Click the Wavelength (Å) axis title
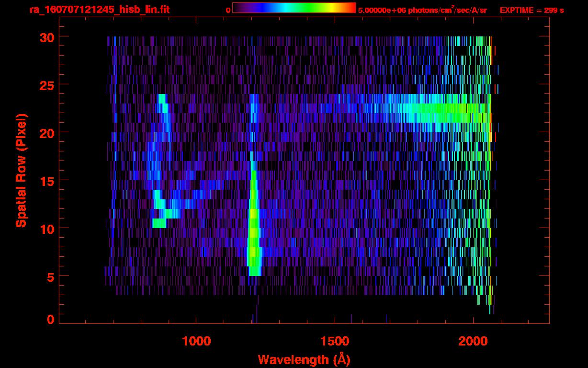Screen dimensions: 588x368 click(x=305, y=359)
